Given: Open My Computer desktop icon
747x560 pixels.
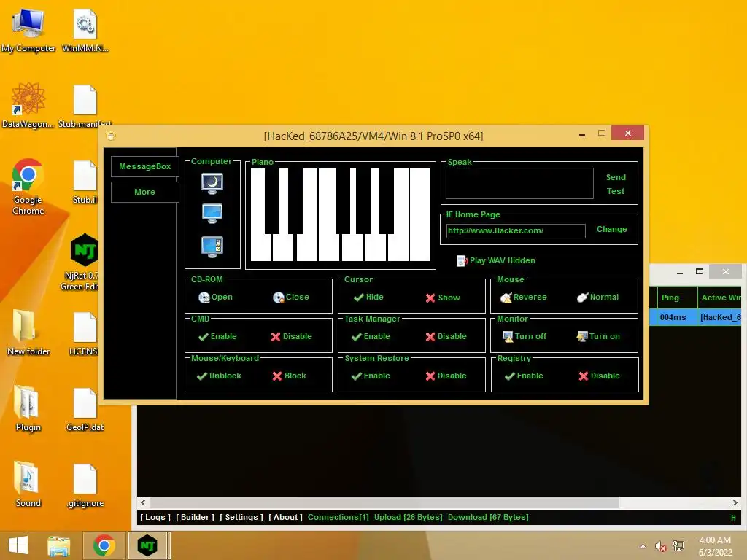Looking at the screenshot, I should [x=28, y=30].
